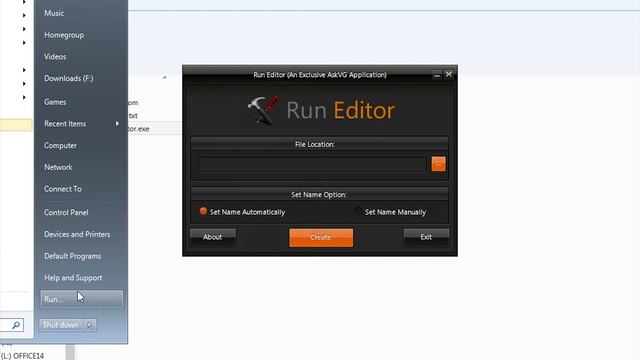Screen dimensions: 640x360
Task: Open Computer from Start menu
Action: tap(60, 145)
